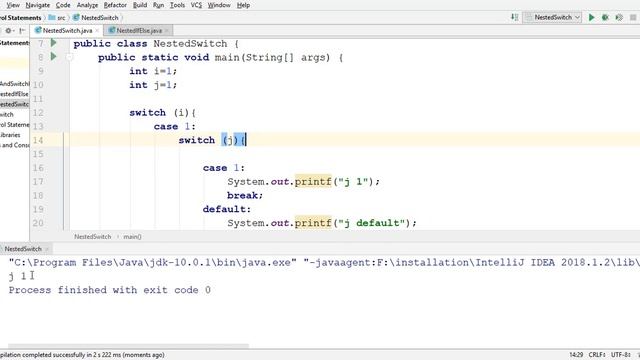The width and height of the screenshot is (640, 360).
Task: Open the Build menu
Action: (140, 5)
